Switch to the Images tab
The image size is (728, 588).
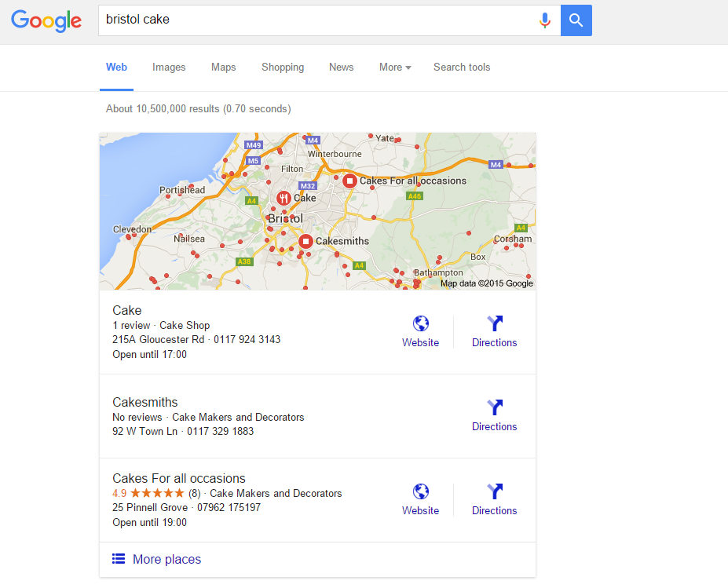(169, 68)
